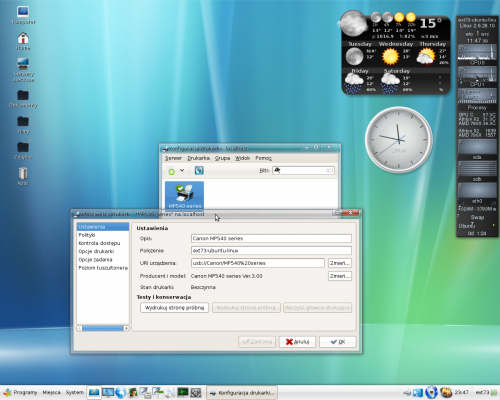Image resolution: width=500 pixels, height=400 pixels.
Task: Click the Saturday rain forecast icon
Action: [x=390, y=83]
